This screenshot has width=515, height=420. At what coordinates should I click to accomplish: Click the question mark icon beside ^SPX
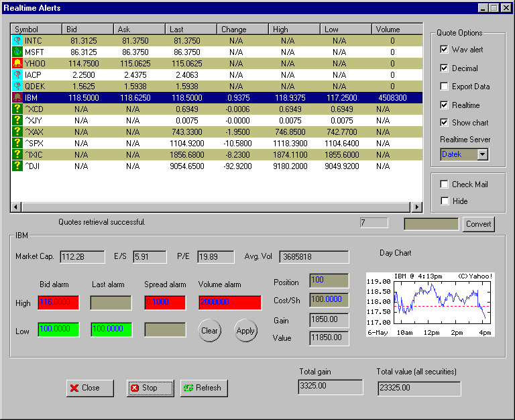pos(17,144)
